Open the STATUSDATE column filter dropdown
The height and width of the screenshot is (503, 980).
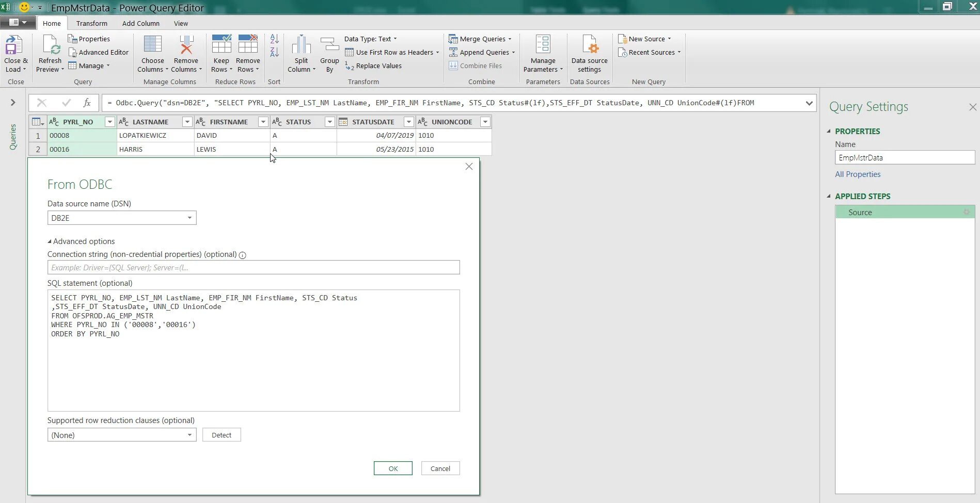click(x=408, y=122)
